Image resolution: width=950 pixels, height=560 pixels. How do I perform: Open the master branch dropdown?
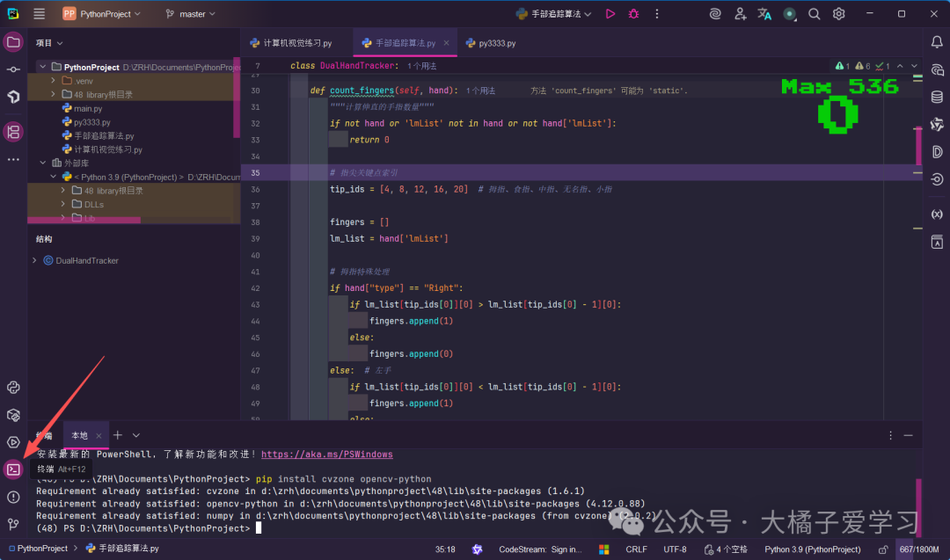190,14
